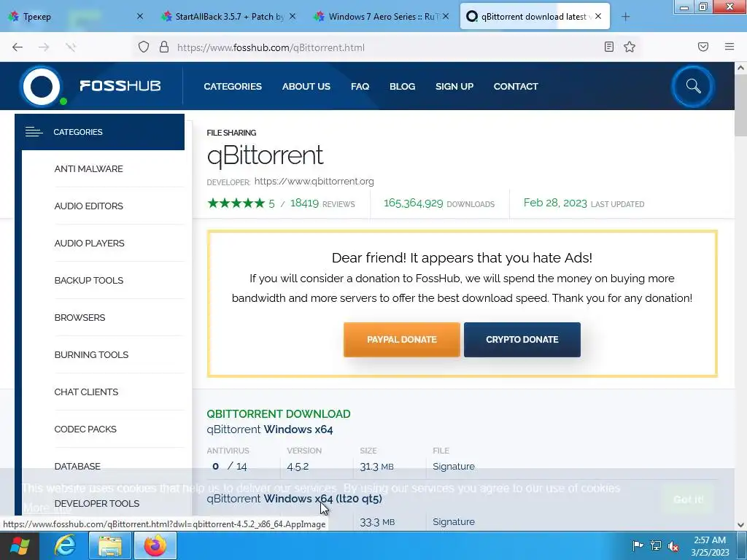Bookmark this page with the star icon
The image size is (747, 560).
tap(630, 47)
